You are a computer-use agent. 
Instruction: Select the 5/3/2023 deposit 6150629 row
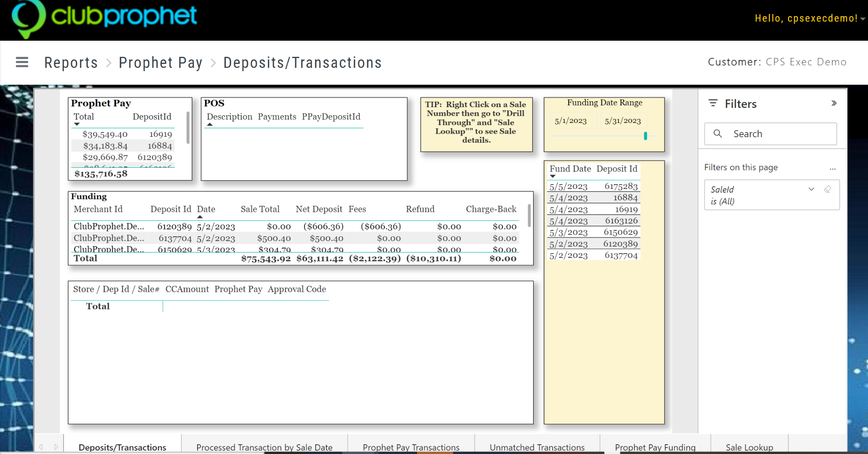593,232
